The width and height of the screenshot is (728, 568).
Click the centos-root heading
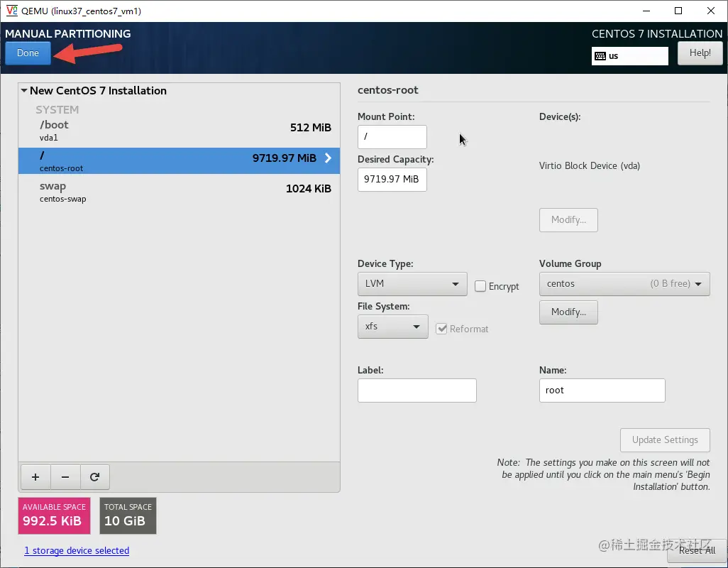tap(387, 90)
